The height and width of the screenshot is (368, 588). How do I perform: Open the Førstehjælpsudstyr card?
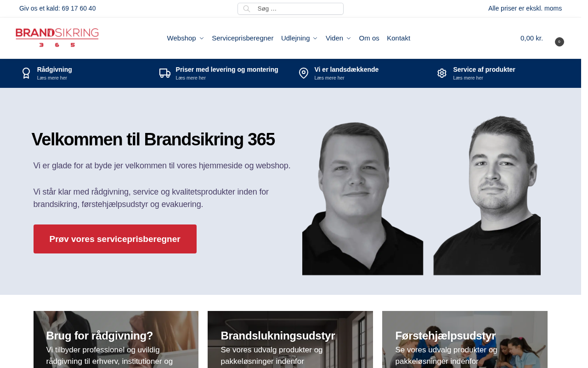click(x=465, y=339)
